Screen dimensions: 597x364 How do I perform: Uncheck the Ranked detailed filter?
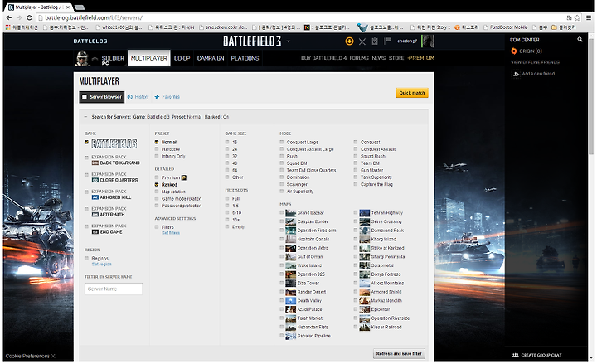[157, 185]
